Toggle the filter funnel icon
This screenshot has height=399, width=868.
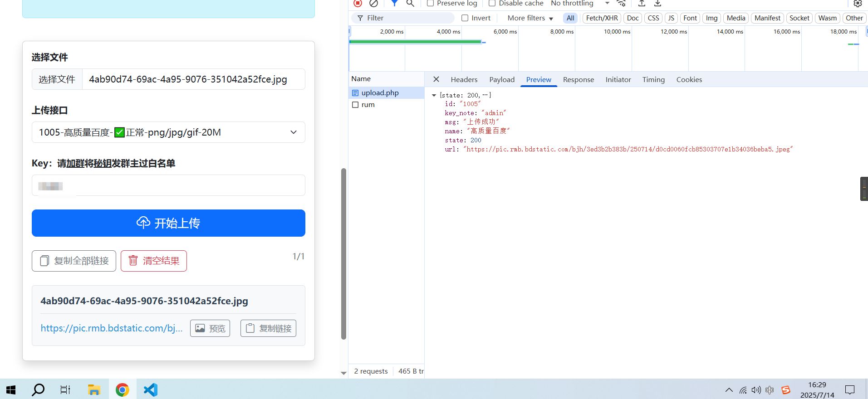point(394,3)
